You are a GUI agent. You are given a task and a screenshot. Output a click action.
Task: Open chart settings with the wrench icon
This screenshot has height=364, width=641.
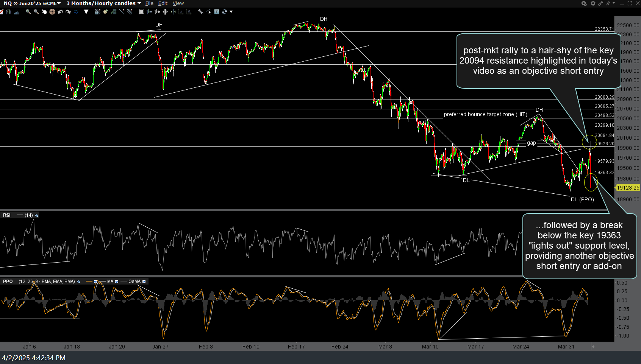tap(200, 12)
